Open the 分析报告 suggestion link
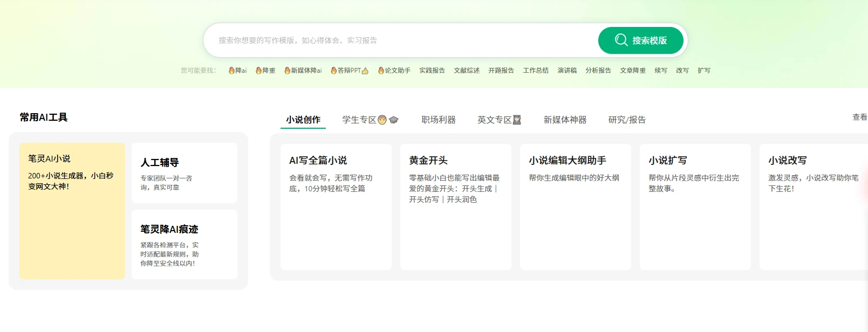This screenshot has height=332, width=868. [x=598, y=71]
